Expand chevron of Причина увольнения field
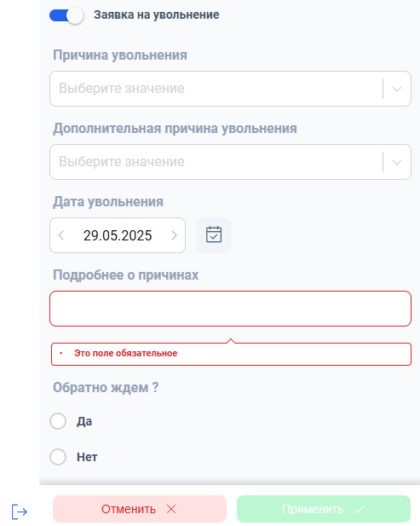 pos(397,89)
